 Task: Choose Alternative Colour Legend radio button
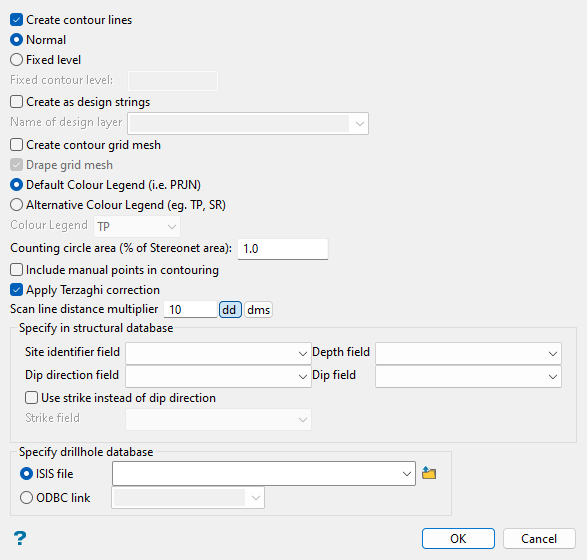pyautogui.click(x=16, y=205)
